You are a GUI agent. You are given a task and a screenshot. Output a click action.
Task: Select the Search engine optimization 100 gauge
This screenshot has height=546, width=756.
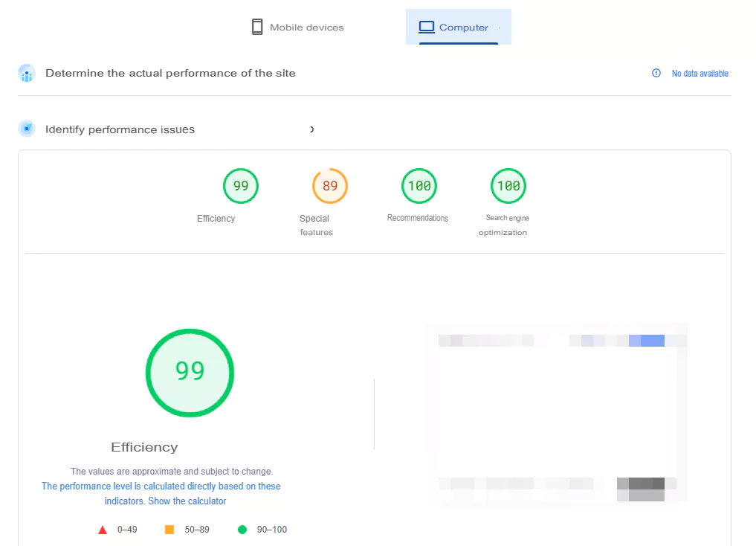[508, 186]
